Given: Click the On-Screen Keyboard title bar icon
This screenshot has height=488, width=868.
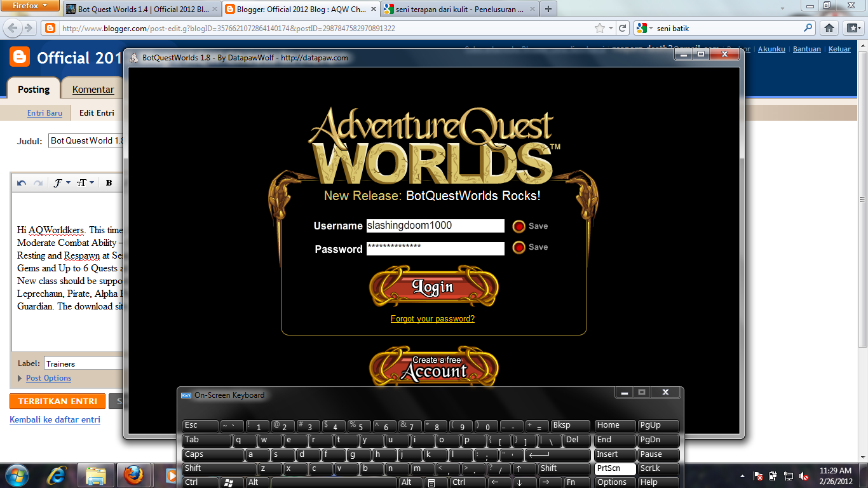Looking at the screenshot, I should [x=186, y=395].
